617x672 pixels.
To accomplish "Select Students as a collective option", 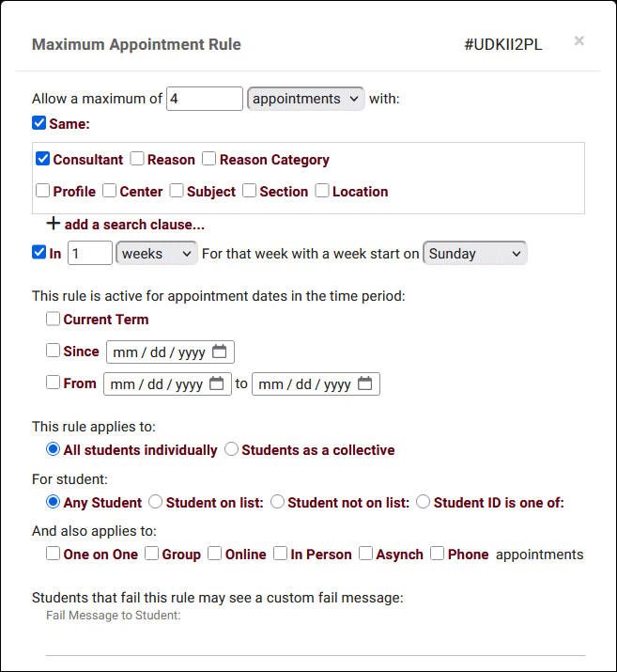I will click(x=232, y=449).
